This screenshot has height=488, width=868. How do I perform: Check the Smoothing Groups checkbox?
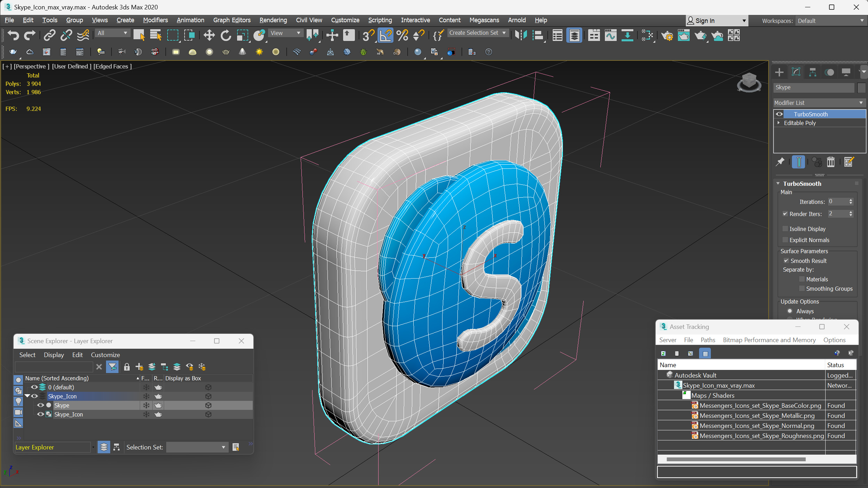click(x=802, y=288)
